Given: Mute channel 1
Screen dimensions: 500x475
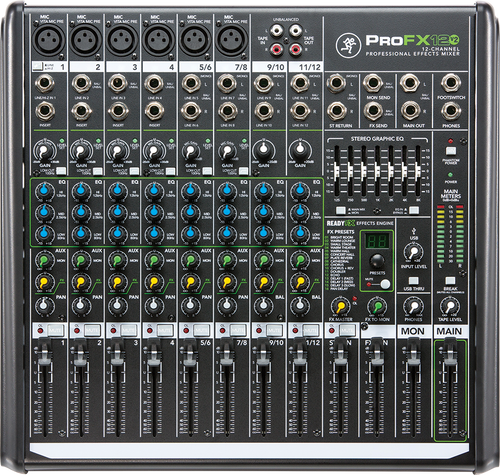Looking at the screenshot, I should (55, 330).
